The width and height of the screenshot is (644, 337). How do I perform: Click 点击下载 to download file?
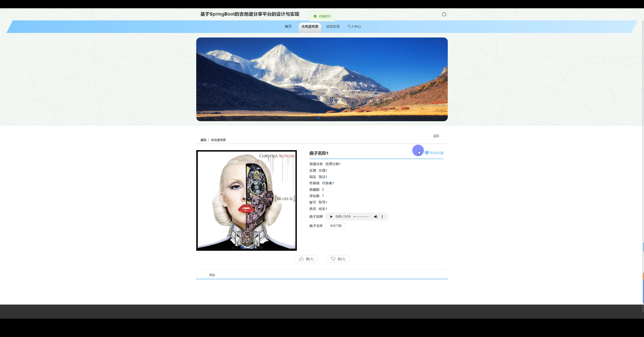point(336,226)
